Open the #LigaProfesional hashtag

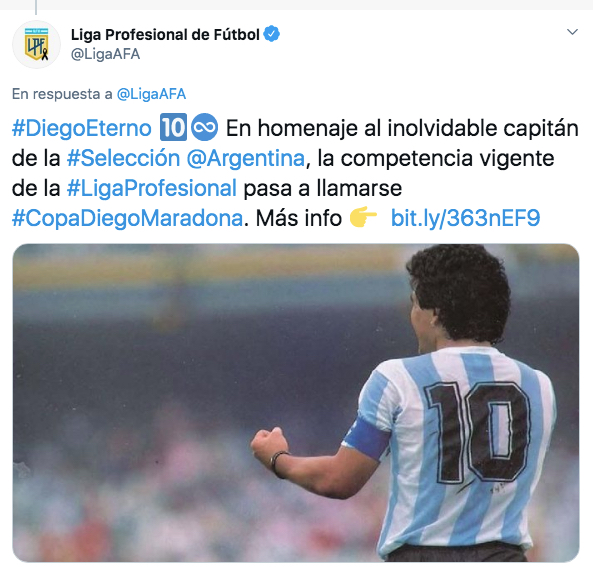pyautogui.click(x=152, y=188)
